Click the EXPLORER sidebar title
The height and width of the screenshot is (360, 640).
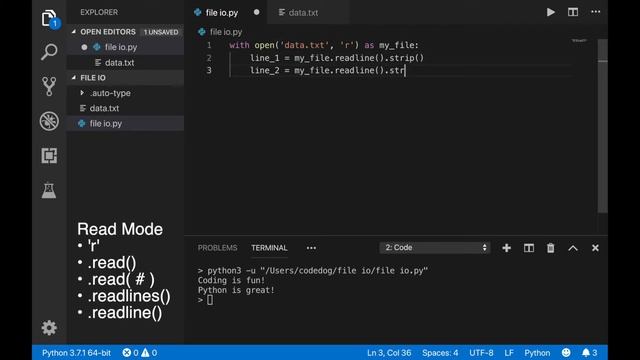pyautogui.click(x=99, y=12)
